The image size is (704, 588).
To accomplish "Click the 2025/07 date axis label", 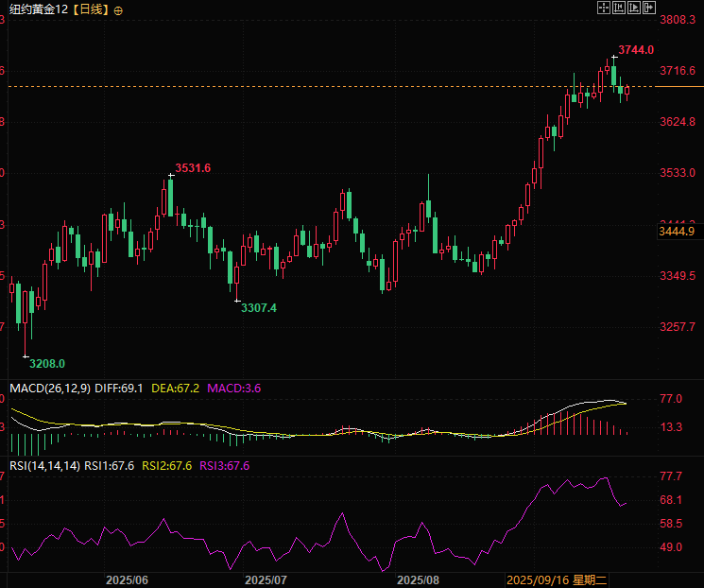I will tap(266, 579).
